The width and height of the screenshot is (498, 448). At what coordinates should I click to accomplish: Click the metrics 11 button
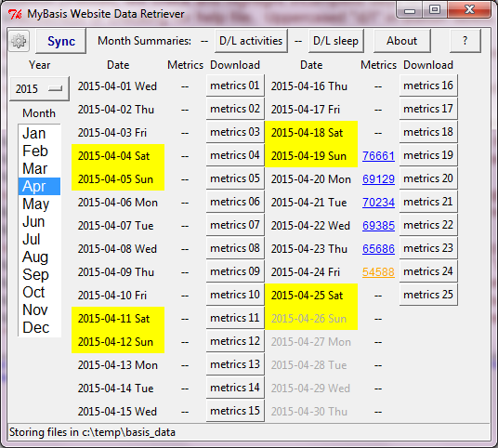[235, 318]
